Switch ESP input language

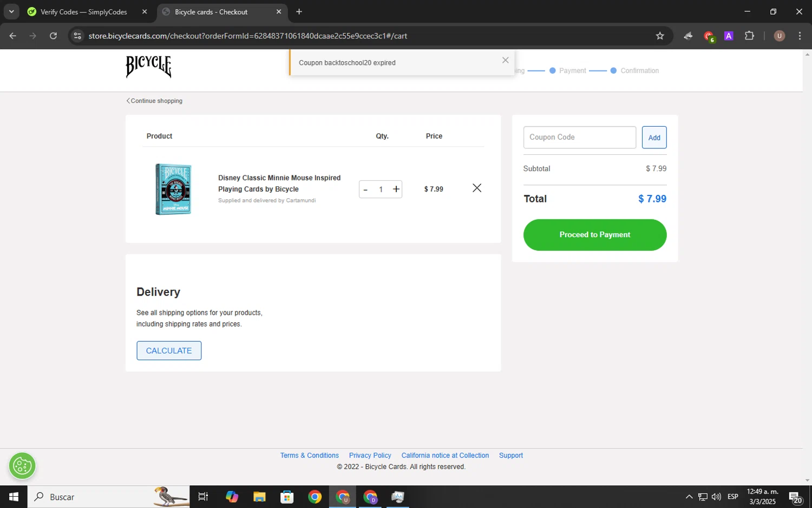tap(733, 497)
